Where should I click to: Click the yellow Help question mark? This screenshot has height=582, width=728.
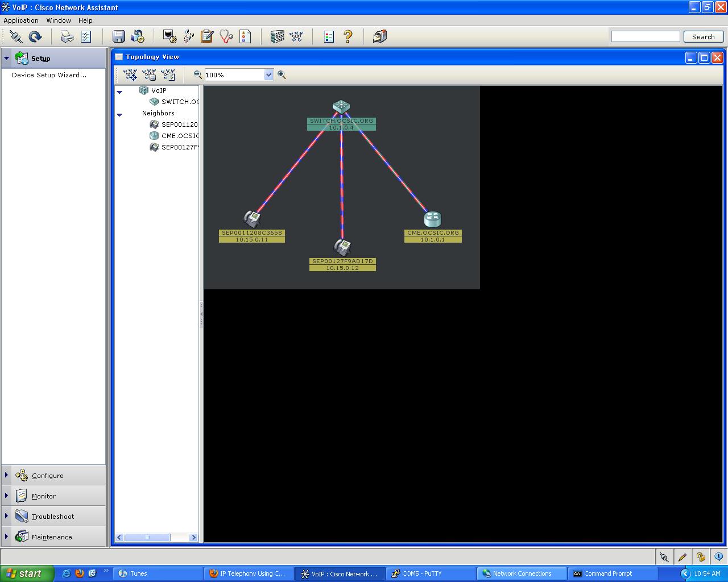(x=348, y=37)
